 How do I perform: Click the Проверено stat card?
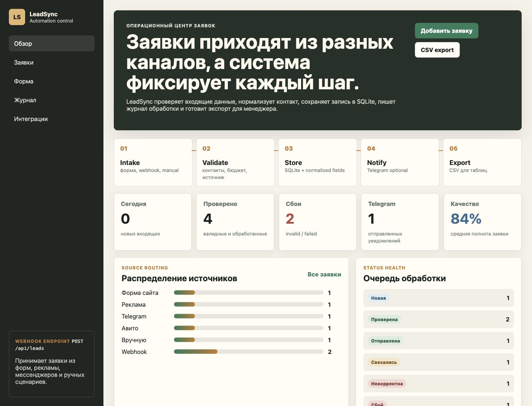(x=235, y=222)
